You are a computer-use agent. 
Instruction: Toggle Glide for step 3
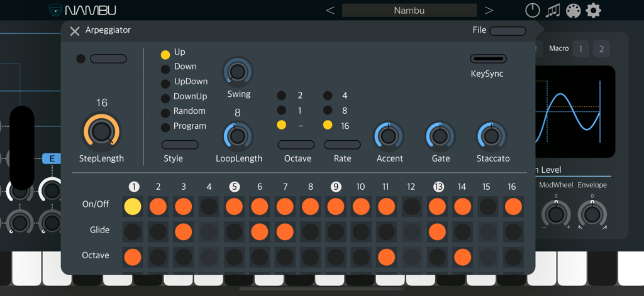184,232
